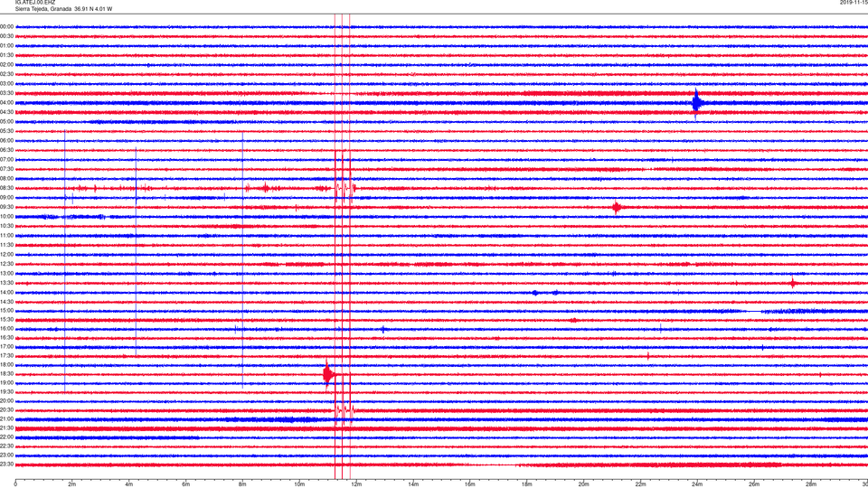
Task: Select the 12:30 trace time label
Action: pyautogui.click(x=7, y=264)
